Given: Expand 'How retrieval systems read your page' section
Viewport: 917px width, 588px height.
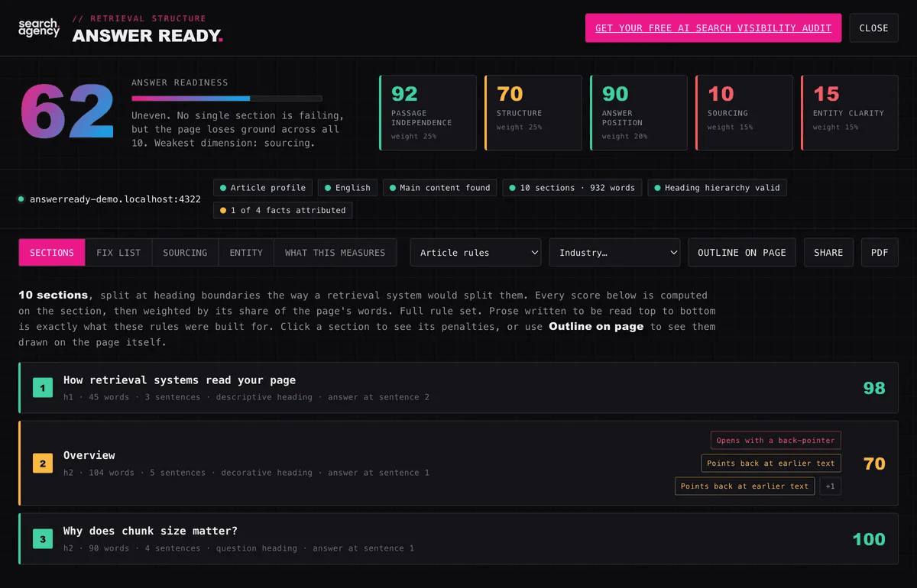Looking at the screenshot, I should pyautogui.click(x=458, y=388).
